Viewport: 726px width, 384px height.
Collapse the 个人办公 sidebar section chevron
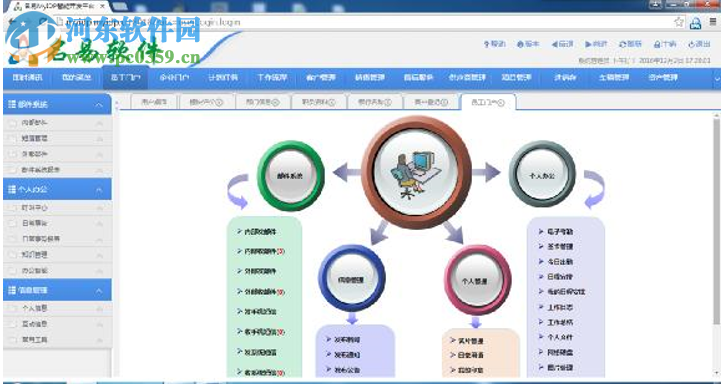click(x=99, y=189)
